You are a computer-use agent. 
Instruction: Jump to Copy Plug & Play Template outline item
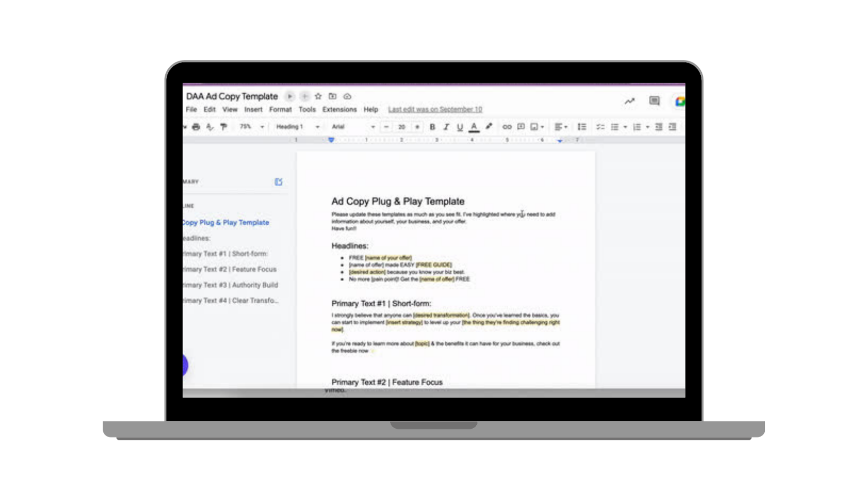coord(226,223)
